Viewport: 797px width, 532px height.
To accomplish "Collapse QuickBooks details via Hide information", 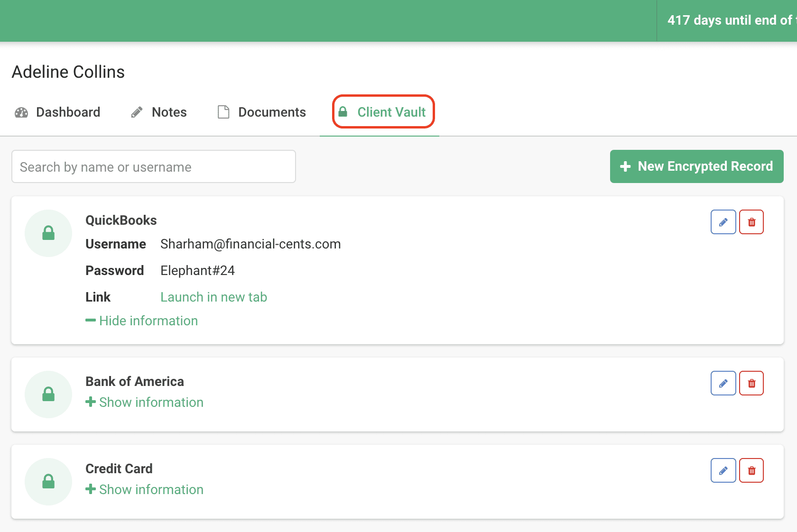I will [142, 321].
